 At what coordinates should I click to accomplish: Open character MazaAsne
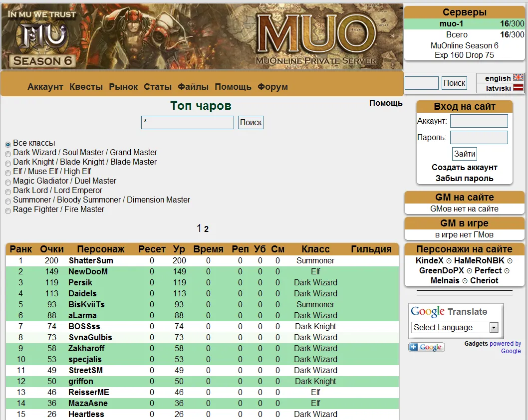[88, 403]
